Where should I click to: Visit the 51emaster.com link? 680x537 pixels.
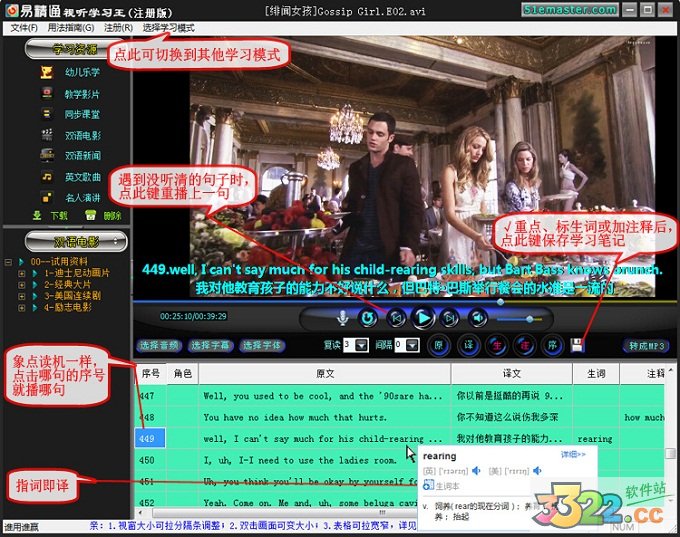click(570, 10)
